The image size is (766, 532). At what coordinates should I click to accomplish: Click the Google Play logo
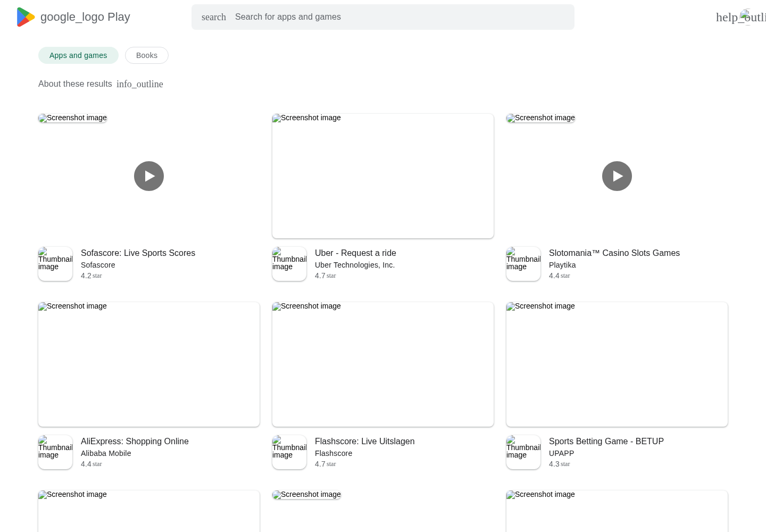click(x=73, y=17)
